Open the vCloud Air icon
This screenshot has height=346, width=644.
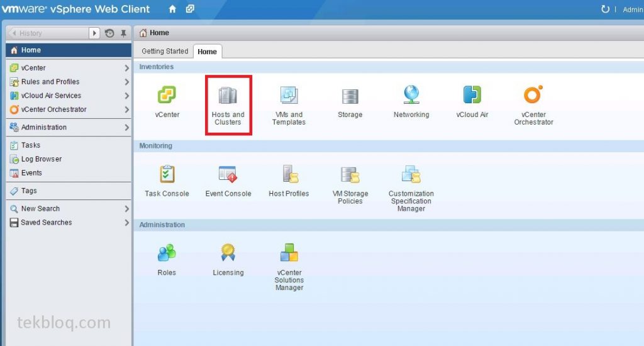(x=472, y=94)
